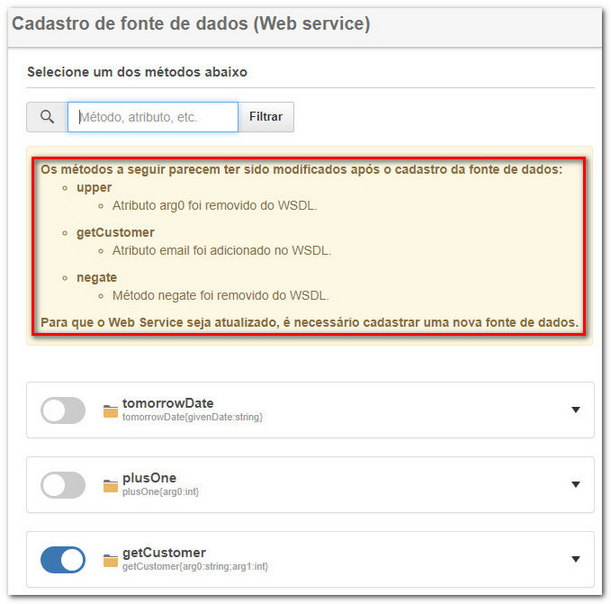The image size is (611, 604).
Task: Click the getCustomer{arg0:string;arg1:int} signature text
Action: click(195, 566)
